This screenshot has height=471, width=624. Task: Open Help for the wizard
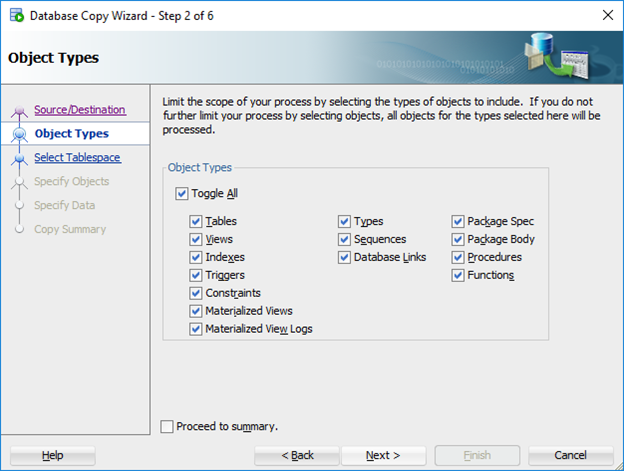coord(53,456)
